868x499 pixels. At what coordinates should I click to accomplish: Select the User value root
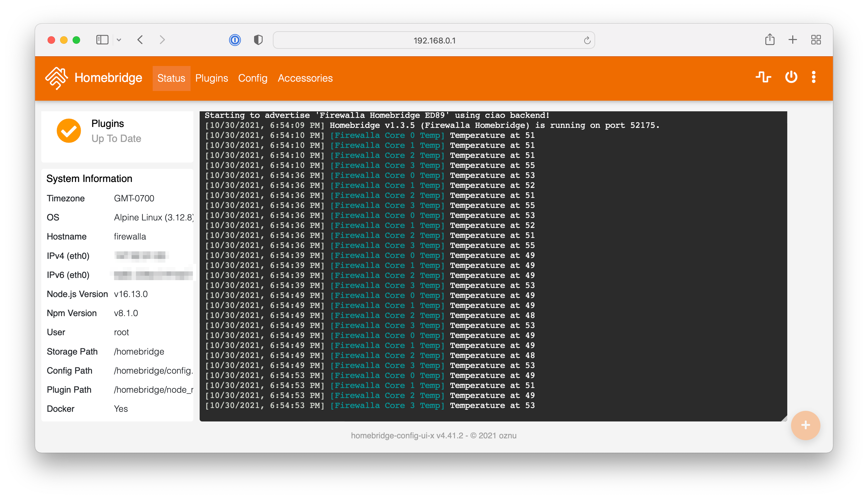121,332
